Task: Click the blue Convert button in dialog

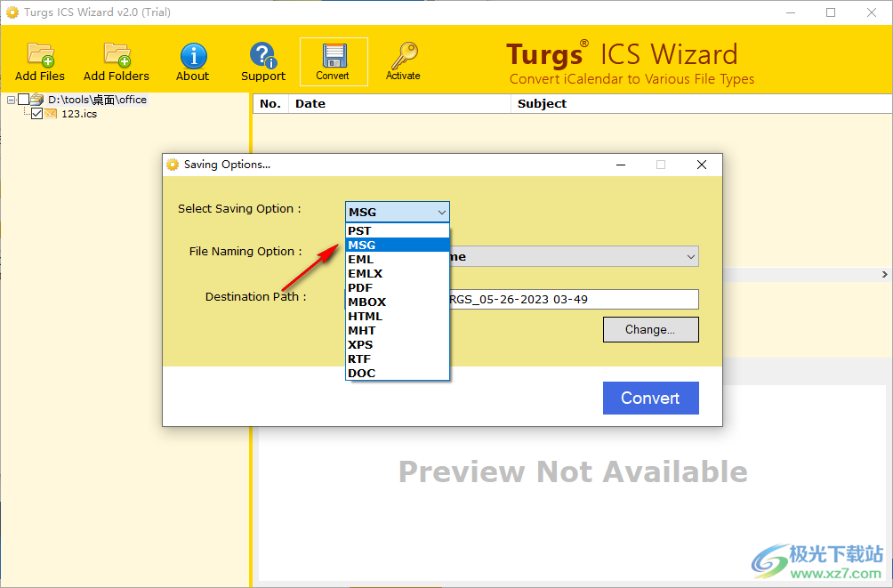Action: click(x=650, y=398)
